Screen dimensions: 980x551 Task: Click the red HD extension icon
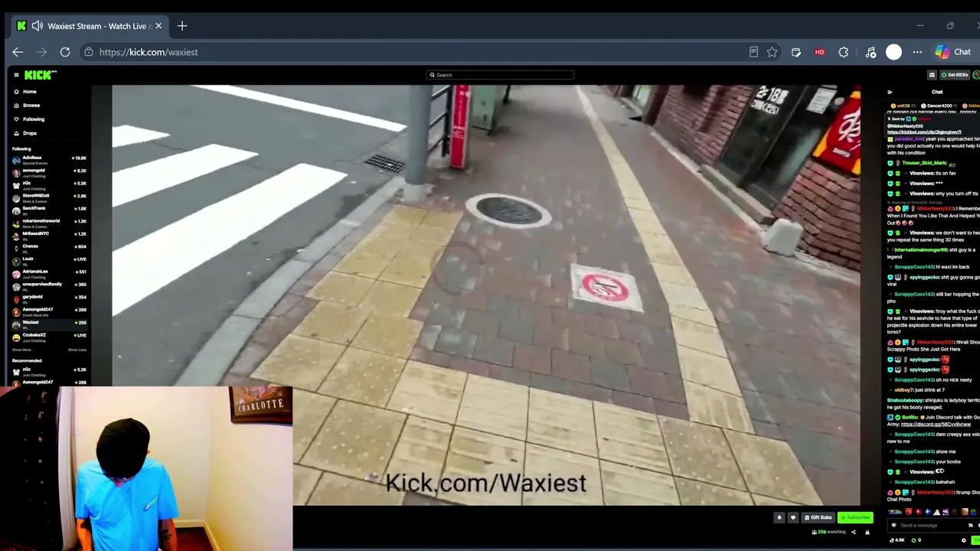[819, 52]
